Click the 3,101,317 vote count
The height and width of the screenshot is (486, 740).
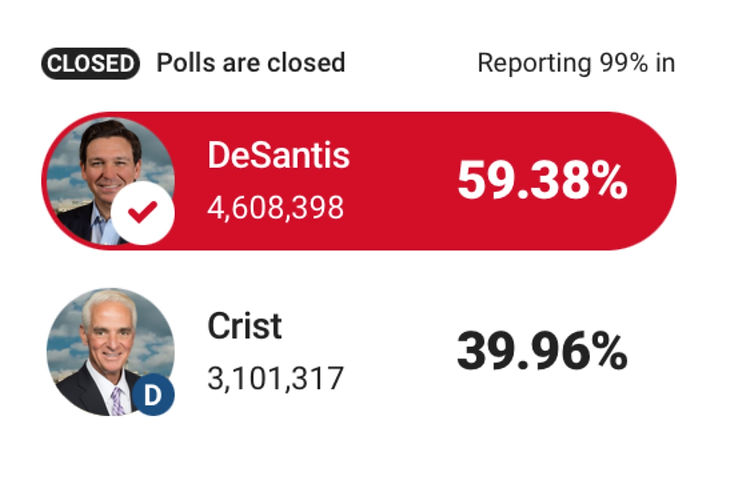coord(276,378)
